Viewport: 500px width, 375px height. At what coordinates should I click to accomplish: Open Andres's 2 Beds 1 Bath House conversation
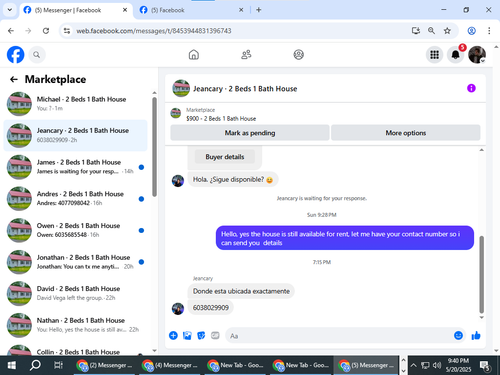[x=75, y=198]
